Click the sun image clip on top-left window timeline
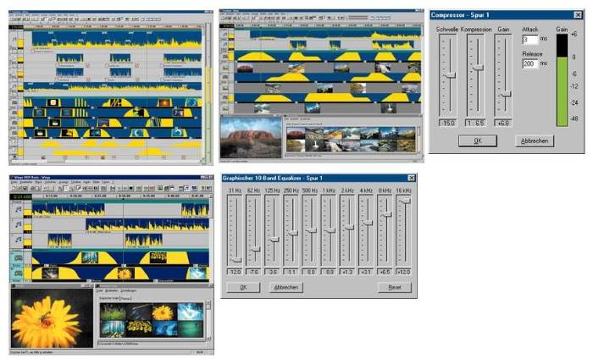This screenshot has height=364, width=593. click(164, 102)
